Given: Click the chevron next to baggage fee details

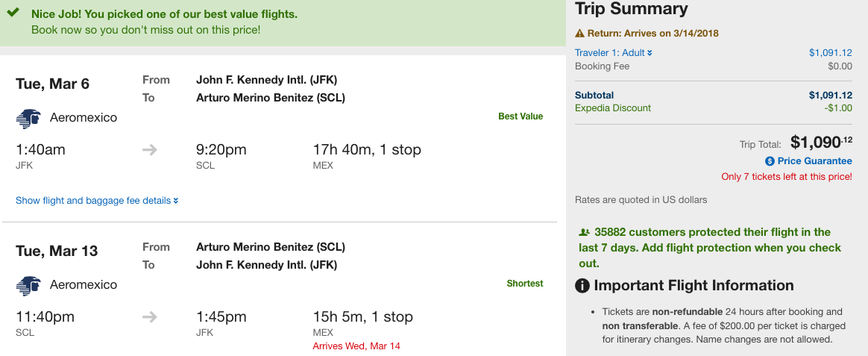Looking at the screenshot, I should [x=176, y=201].
